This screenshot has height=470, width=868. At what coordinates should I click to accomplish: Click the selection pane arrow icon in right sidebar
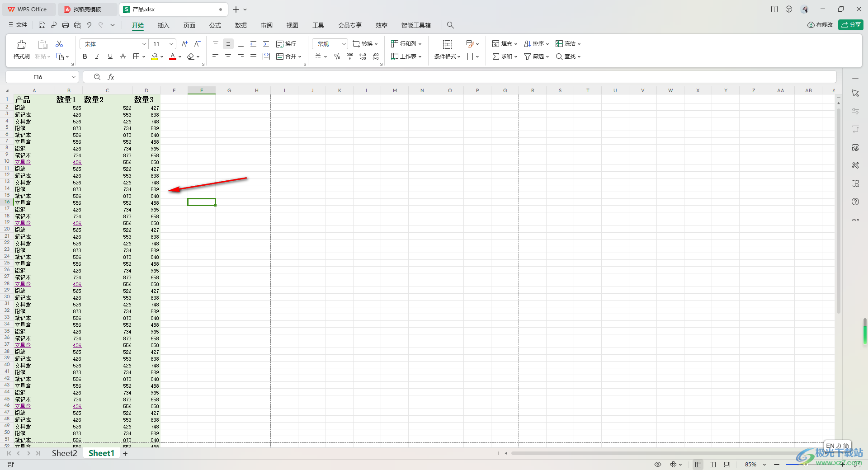pos(855,93)
